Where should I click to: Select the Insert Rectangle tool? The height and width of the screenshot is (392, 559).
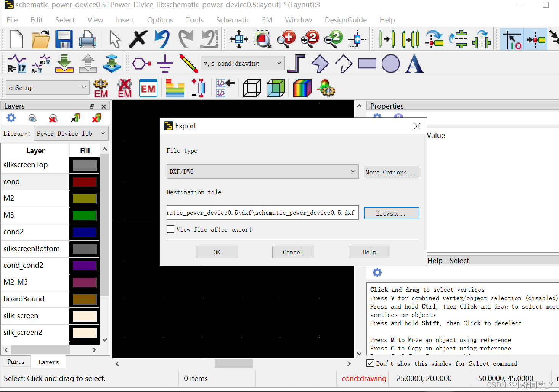click(x=367, y=63)
